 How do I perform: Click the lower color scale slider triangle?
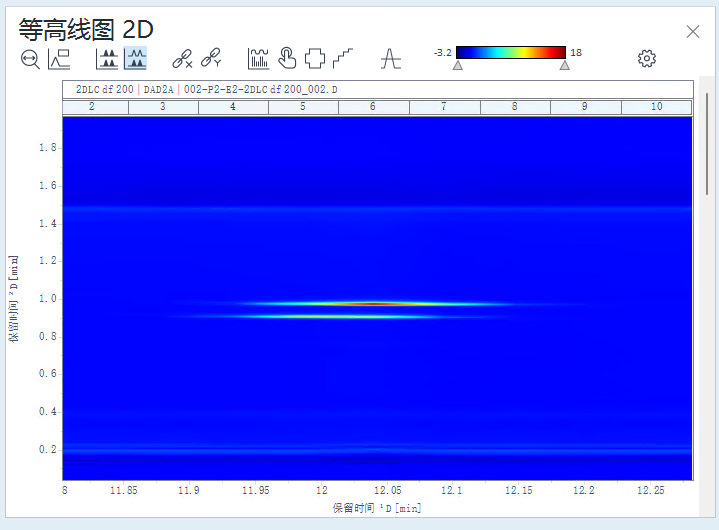[458, 65]
